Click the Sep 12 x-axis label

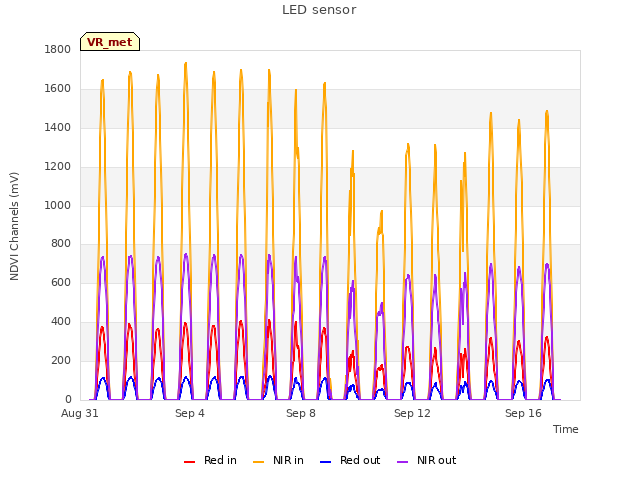point(412,413)
